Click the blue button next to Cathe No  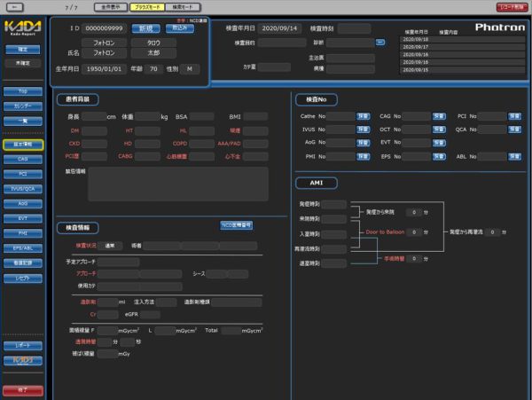364,116
